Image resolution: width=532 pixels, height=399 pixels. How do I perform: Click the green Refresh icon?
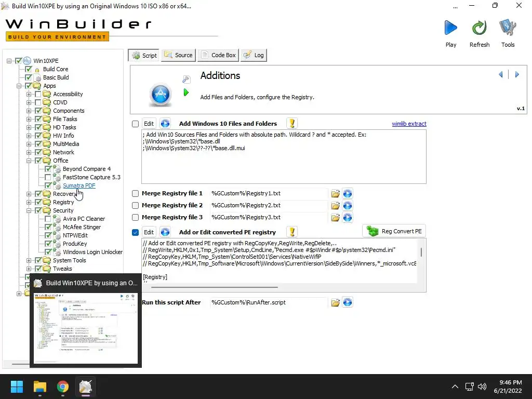coord(480,28)
